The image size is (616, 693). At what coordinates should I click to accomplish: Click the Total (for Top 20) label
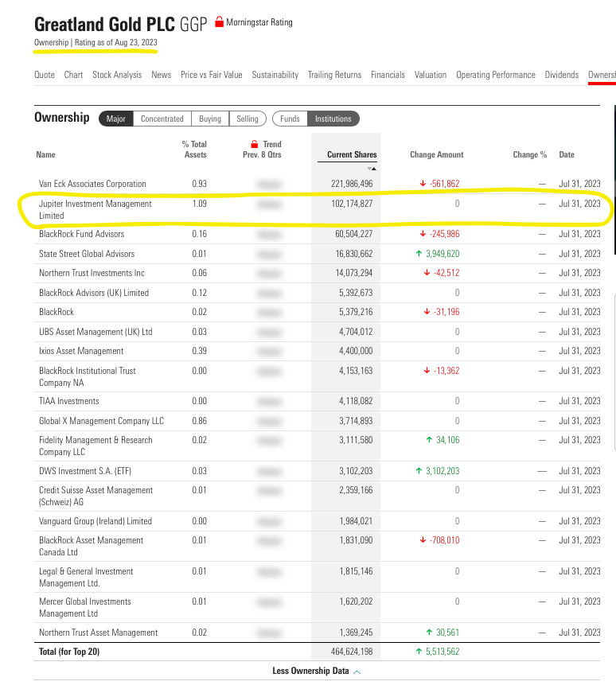tap(69, 652)
